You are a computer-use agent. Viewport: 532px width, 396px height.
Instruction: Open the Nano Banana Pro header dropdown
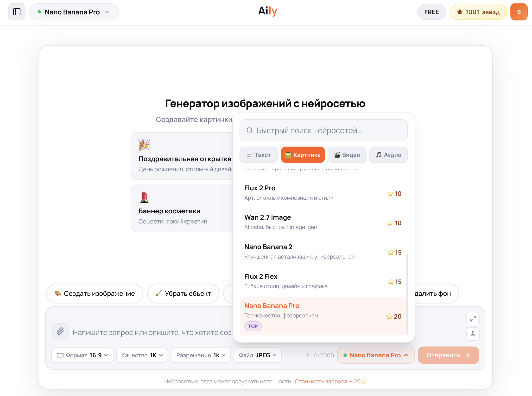click(x=74, y=12)
